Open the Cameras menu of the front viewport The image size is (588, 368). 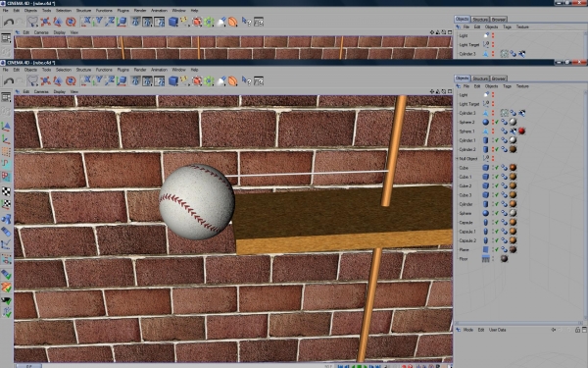click(x=41, y=91)
